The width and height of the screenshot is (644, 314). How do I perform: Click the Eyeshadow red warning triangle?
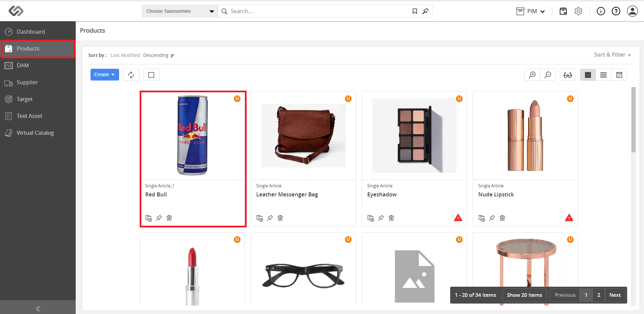[x=458, y=218]
